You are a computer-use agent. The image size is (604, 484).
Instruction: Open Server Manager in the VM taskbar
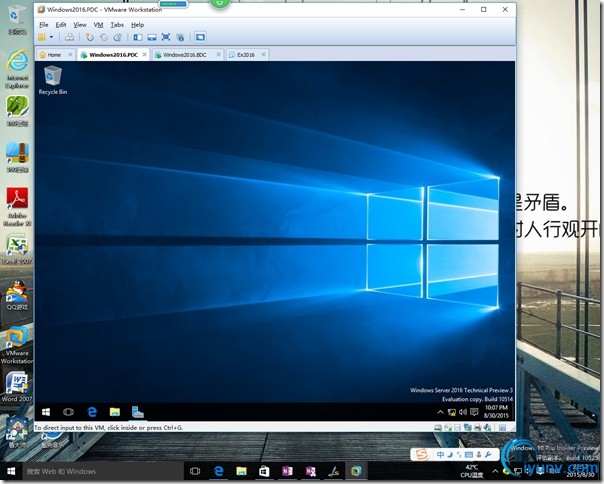[x=138, y=412]
